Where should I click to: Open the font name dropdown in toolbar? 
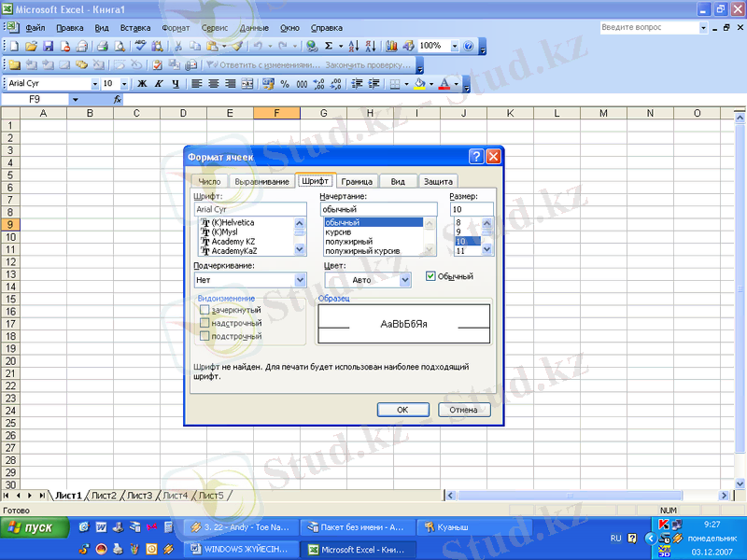(x=94, y=84)
